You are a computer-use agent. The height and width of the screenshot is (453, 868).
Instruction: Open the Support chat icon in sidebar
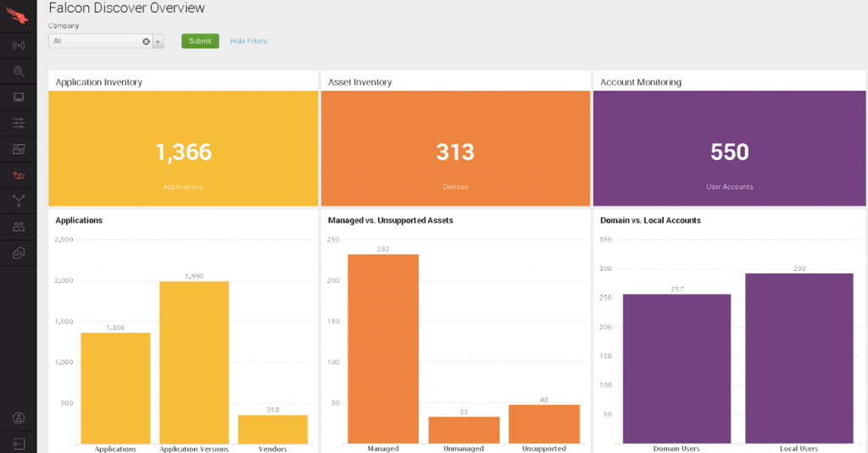coord(18,252)
